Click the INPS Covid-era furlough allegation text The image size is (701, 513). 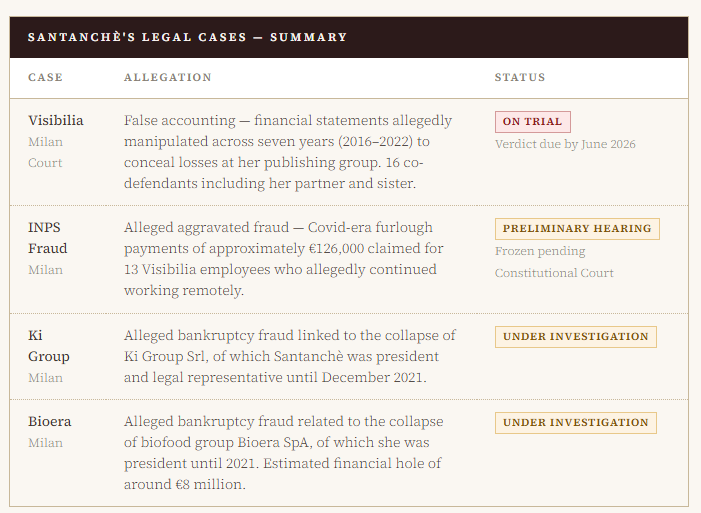[x=284, y=259]
